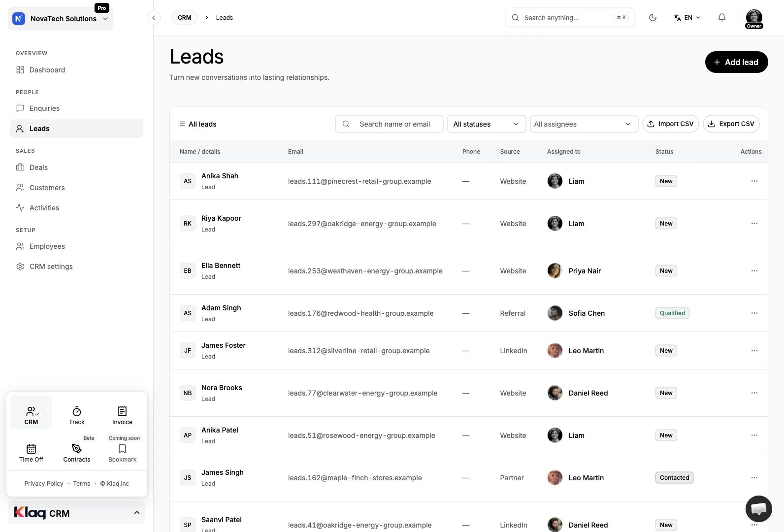Open the Owner profile avatar
Viewport: 784px width, 532px height.
pyautogui.click(x=754, y=19)
